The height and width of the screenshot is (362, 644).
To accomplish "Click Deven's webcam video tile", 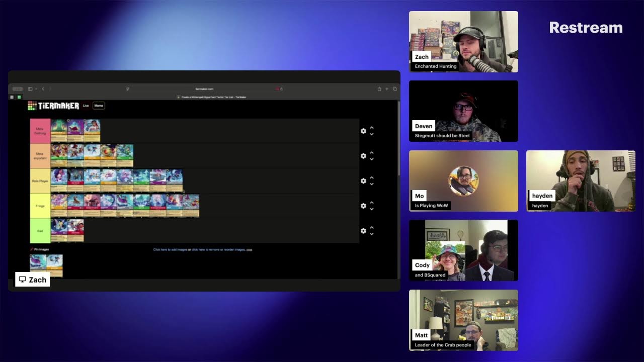I will coord(463,111).
